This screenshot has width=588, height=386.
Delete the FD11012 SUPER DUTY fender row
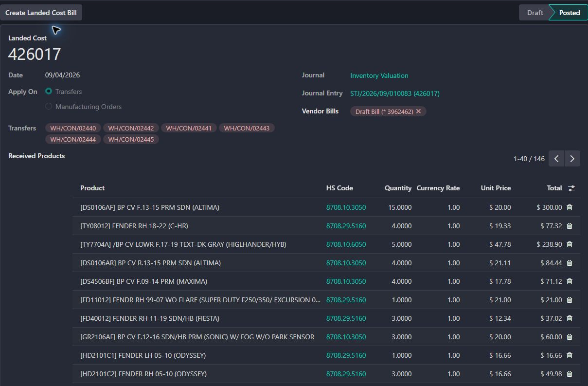click(x=570, y=300)
